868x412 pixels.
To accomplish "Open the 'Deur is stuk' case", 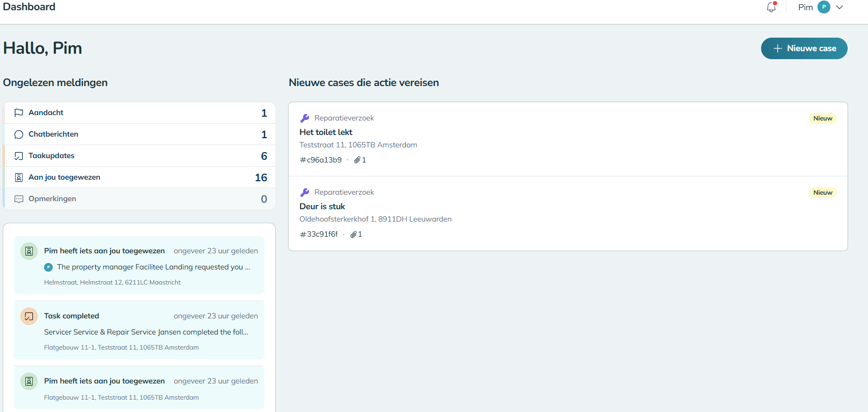I will point(322,207).
